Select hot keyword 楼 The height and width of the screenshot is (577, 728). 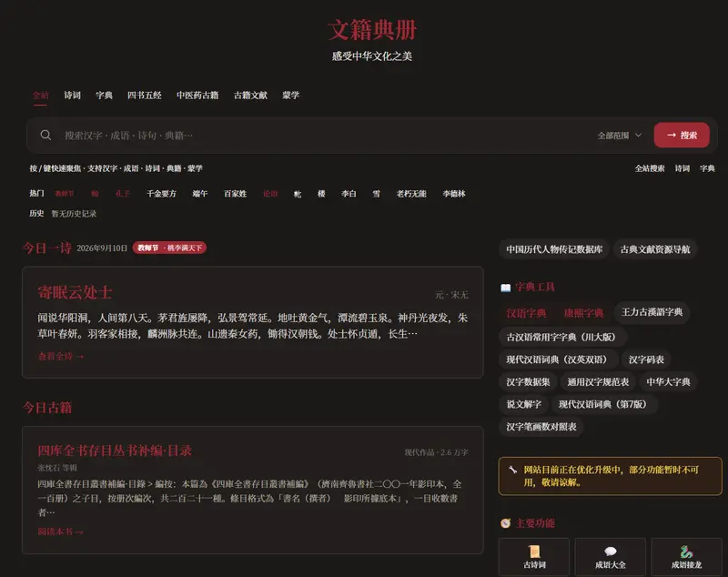coord(321,194)
